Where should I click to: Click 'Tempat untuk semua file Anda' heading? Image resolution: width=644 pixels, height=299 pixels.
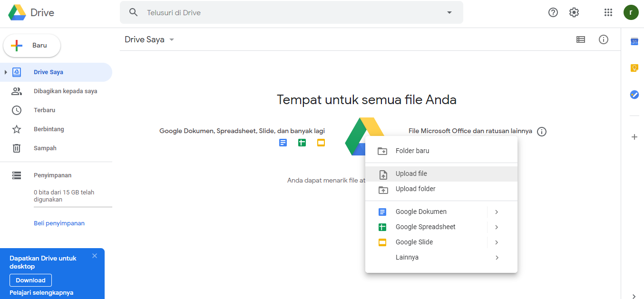[367, 100]
